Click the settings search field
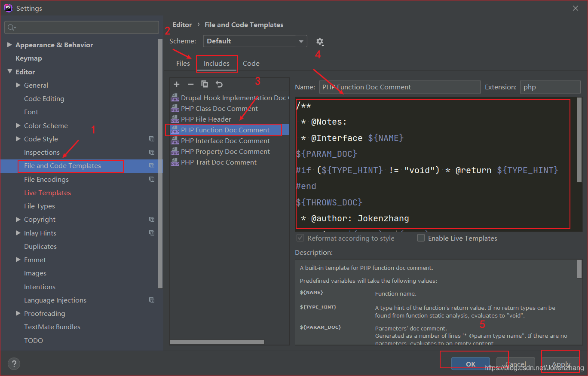588x376 pixels. [x=82, y=28]
